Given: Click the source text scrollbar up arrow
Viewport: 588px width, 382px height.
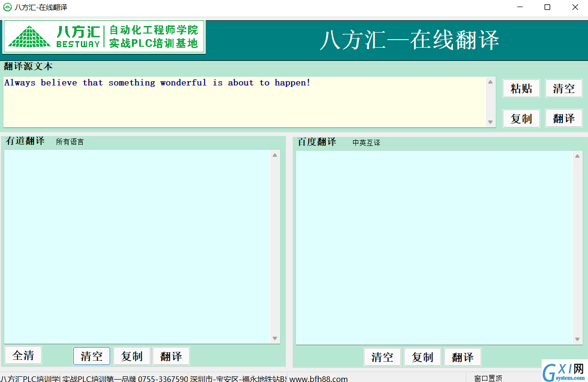Looking at the screenshot, I should tap(491, 82).
